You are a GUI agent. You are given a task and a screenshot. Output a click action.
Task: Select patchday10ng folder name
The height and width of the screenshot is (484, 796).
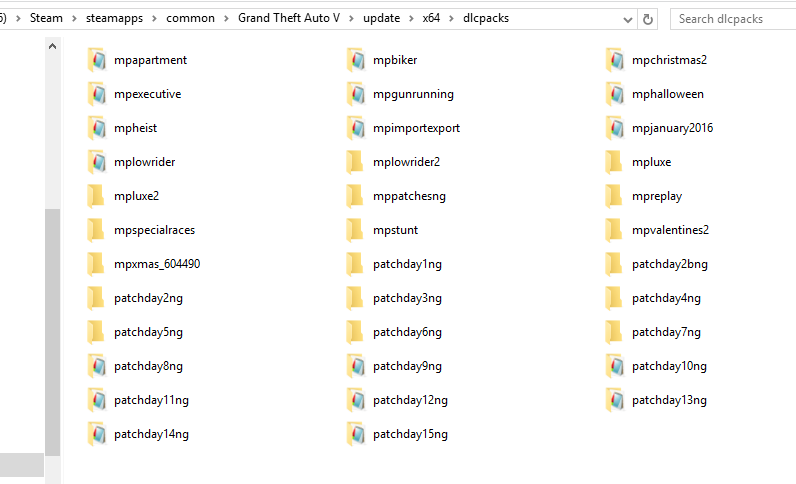[669, 367]
